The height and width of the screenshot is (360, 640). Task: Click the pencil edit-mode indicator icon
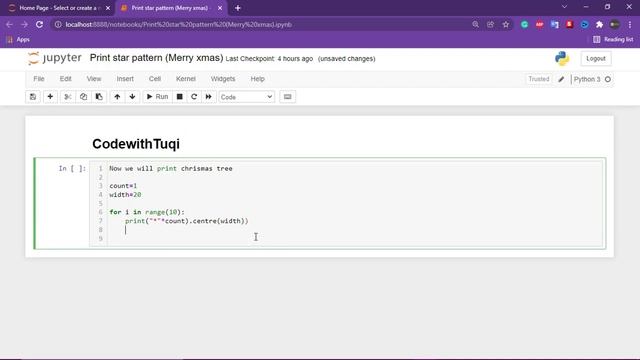[561, 79]
